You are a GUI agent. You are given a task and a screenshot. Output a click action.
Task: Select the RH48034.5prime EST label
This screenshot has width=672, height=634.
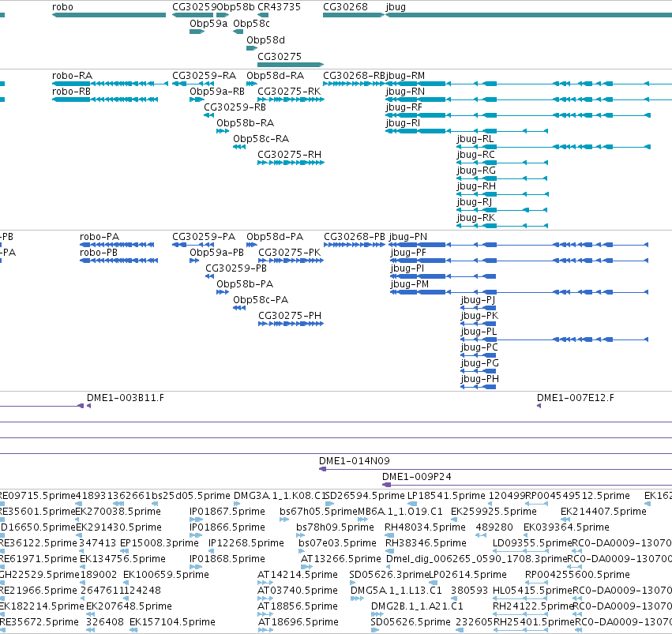425,527
